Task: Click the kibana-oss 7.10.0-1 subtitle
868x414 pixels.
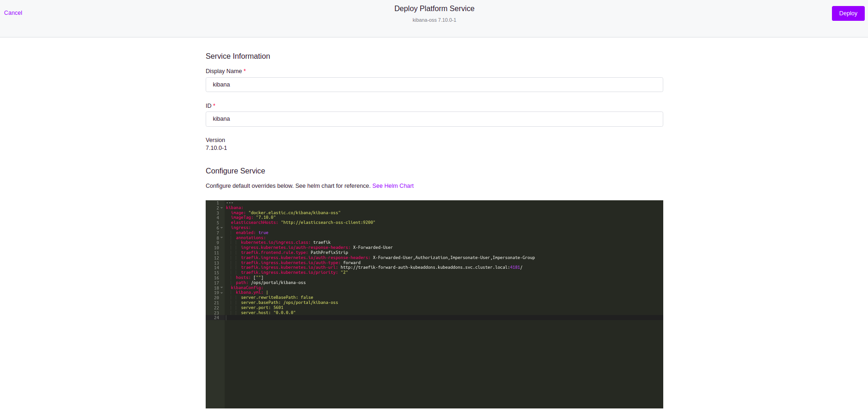Action: [434, 20]
